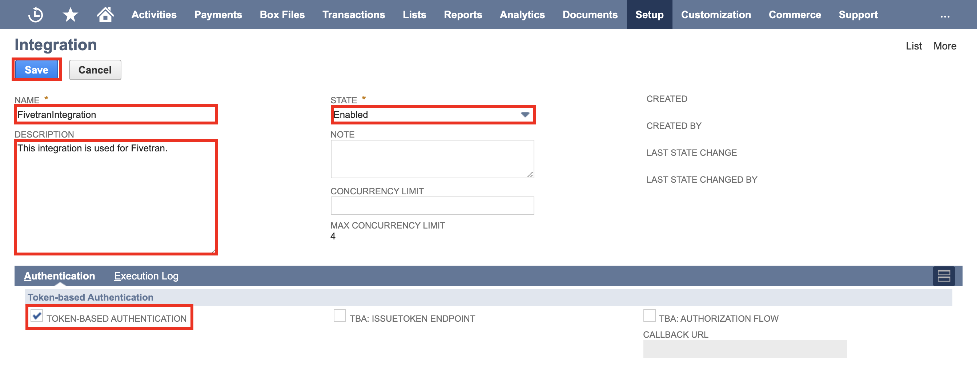Screen dimensions: 980x369
Task: Edit the Name field FivetranIntegration
Action: pyautogui.click(x=116, y=115)
